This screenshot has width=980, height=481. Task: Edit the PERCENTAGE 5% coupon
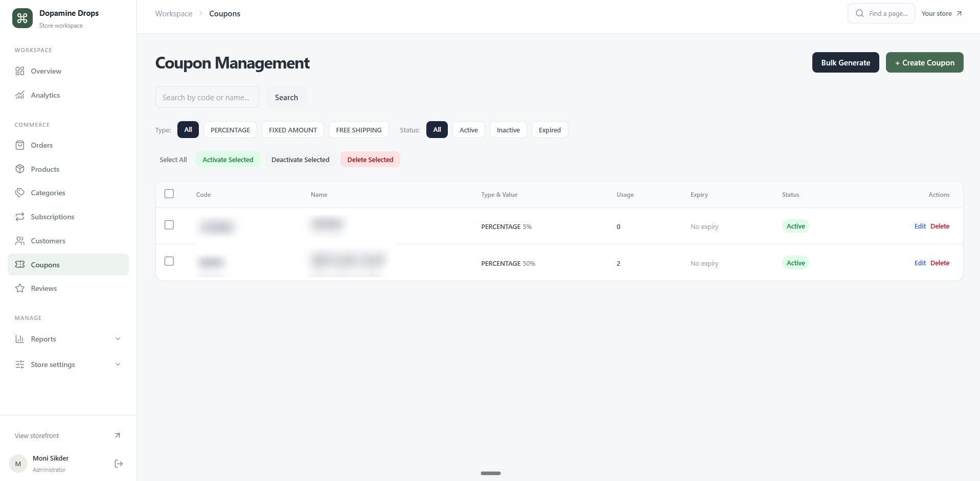point(920,226)
